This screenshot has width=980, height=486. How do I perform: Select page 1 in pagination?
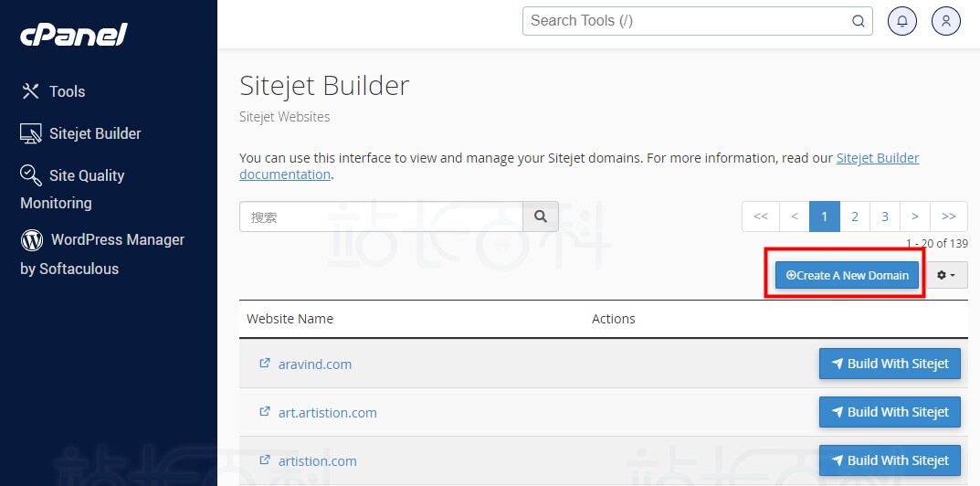coord(825,217)
